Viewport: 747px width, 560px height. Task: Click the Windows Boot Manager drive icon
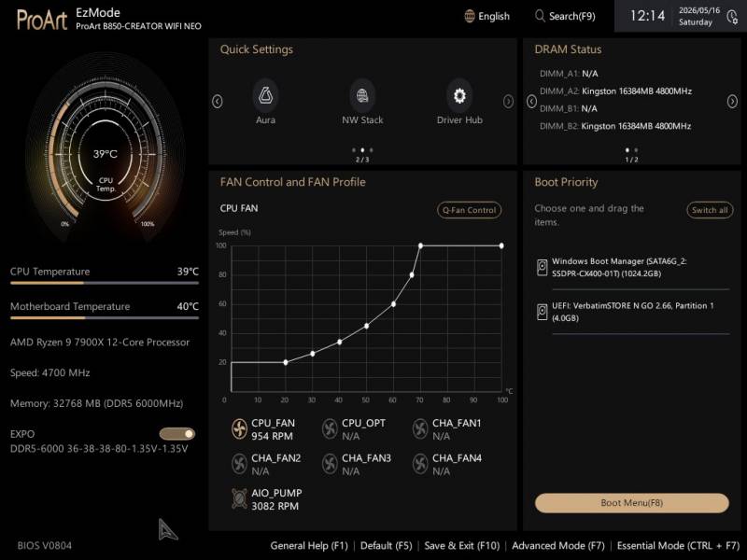pyautogui.click(x=543, y=268)
